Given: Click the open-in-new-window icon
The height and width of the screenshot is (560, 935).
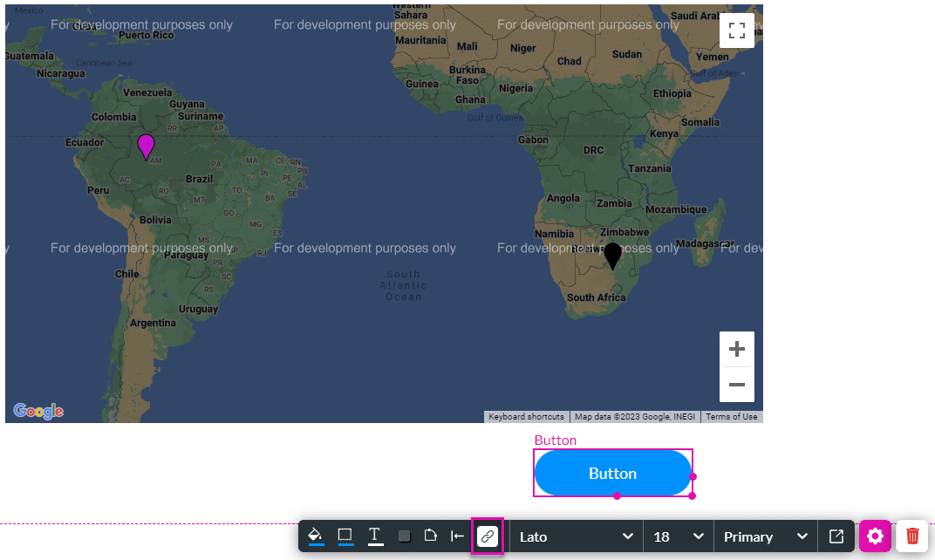Looking at the screenshot, I should (x=836, y=536).
